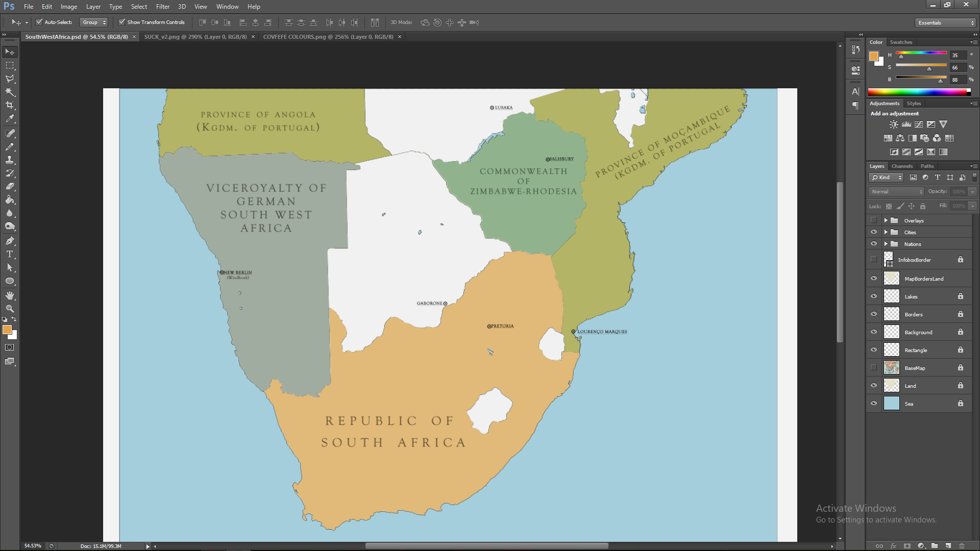The height and width of the screenshot is (551, 980).
Task: Select the Pen tool
Action: (x=10, y=241)
